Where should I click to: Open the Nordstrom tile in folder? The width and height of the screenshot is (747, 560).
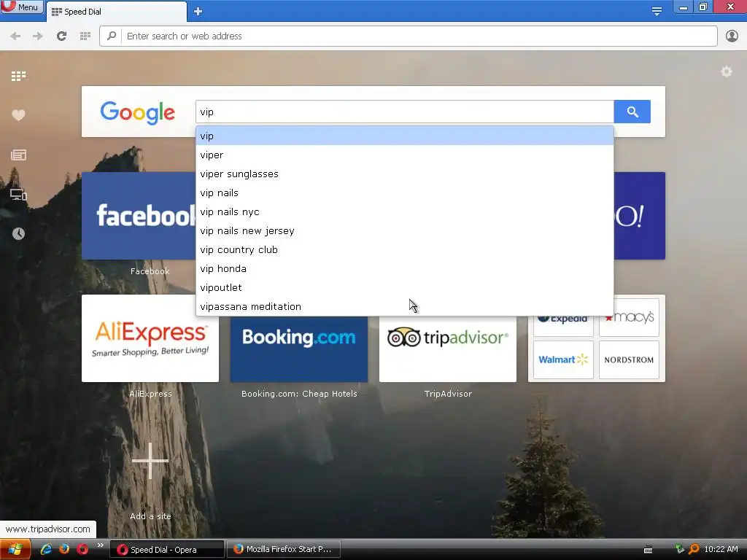629,359
